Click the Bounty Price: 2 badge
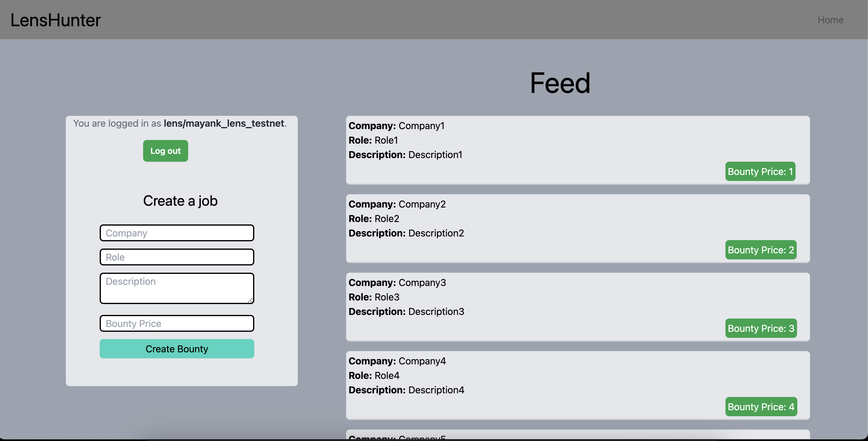This screenshot has width=868, height=441. [x=760, y=250]
